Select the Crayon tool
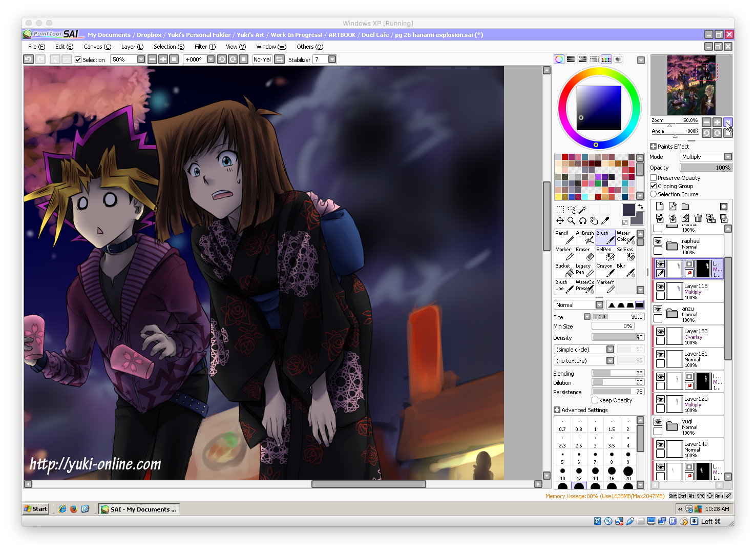This screenshot has width=756, height=552. click(x=605, y=270)
